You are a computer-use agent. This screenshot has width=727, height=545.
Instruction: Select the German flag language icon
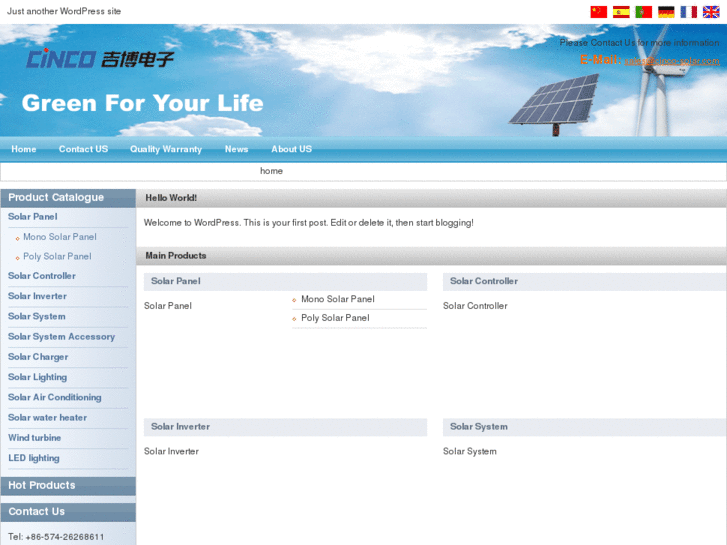coord(666,12)
